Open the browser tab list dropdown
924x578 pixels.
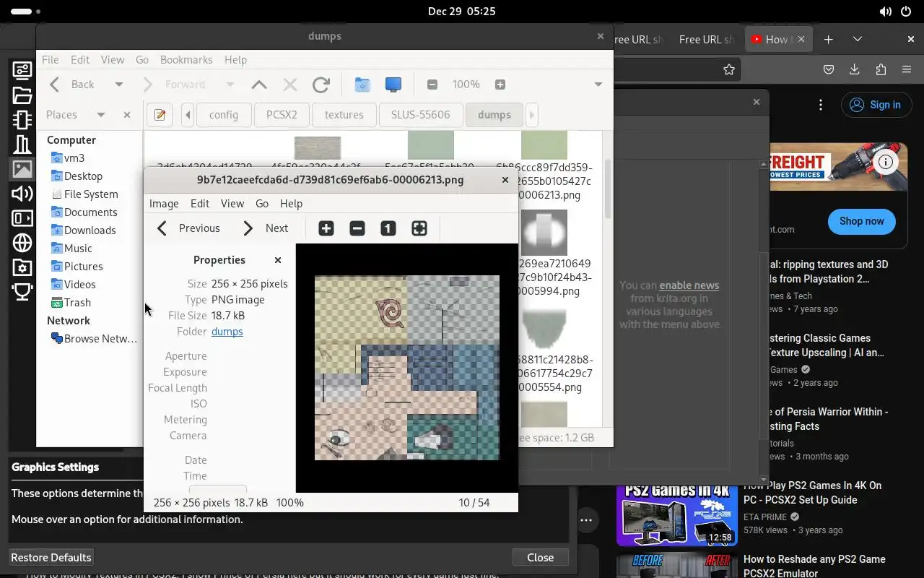point(858,40)
